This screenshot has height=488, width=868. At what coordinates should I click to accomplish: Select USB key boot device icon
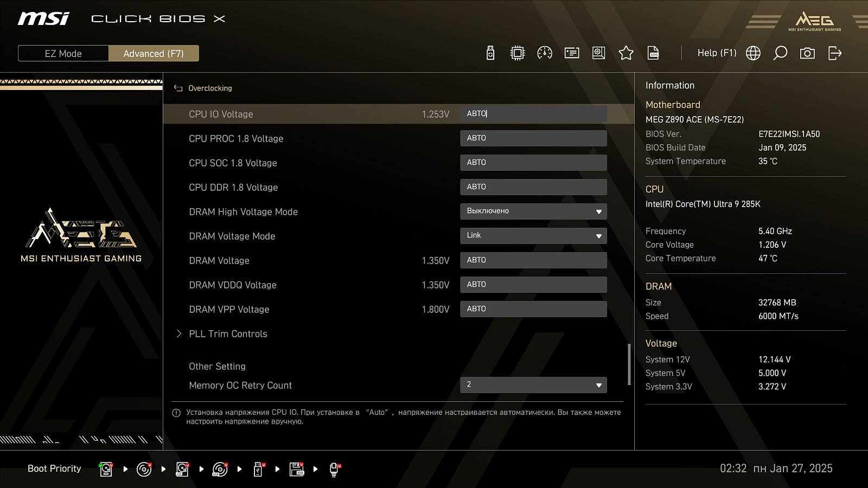coord(259,469)
